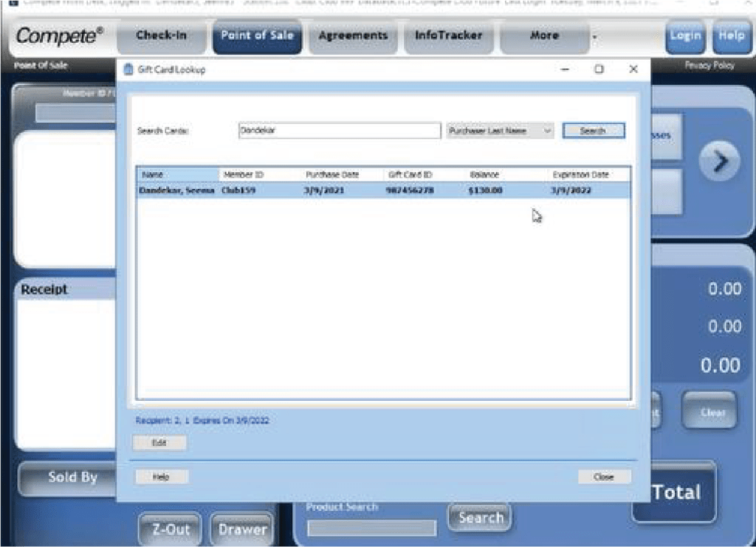Screen dimensions: 756x547
Task: Sort results by the Name column header
Action: pyautogui.click(x=178, y=174)
